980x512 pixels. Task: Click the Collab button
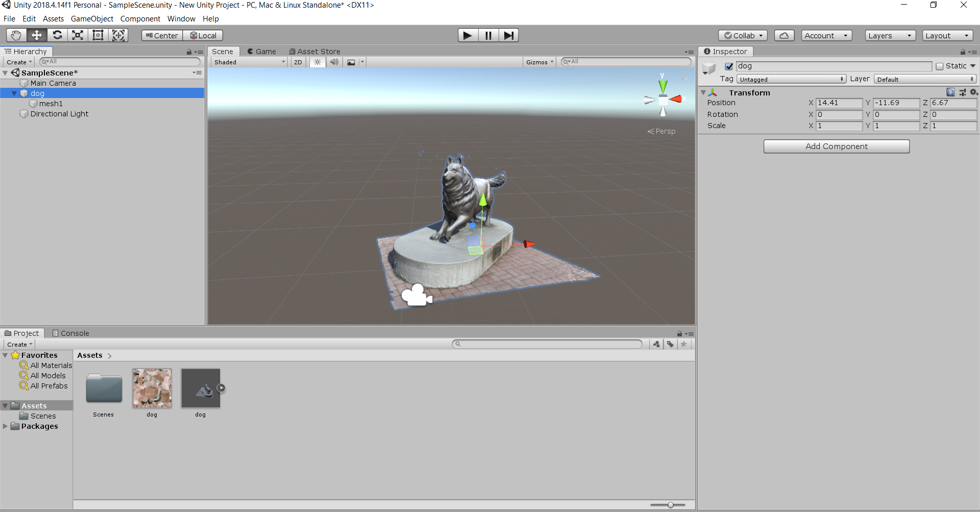[743, 36]
